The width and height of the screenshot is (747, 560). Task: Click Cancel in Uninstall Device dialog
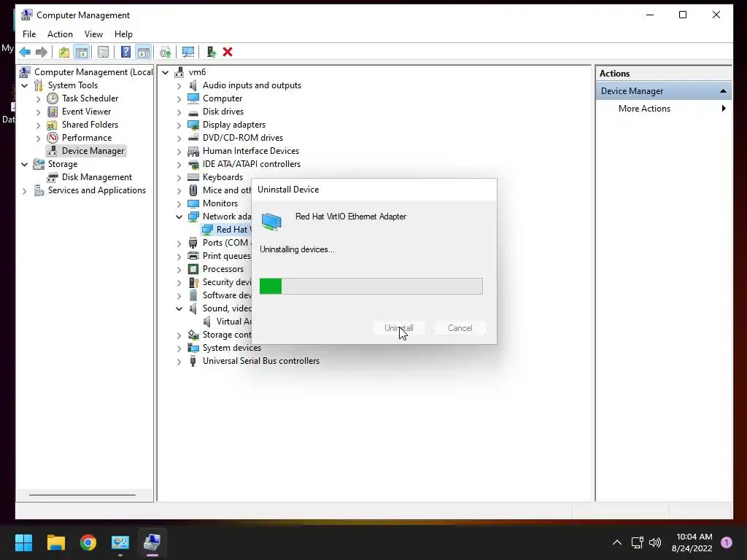tap(460, 328)
